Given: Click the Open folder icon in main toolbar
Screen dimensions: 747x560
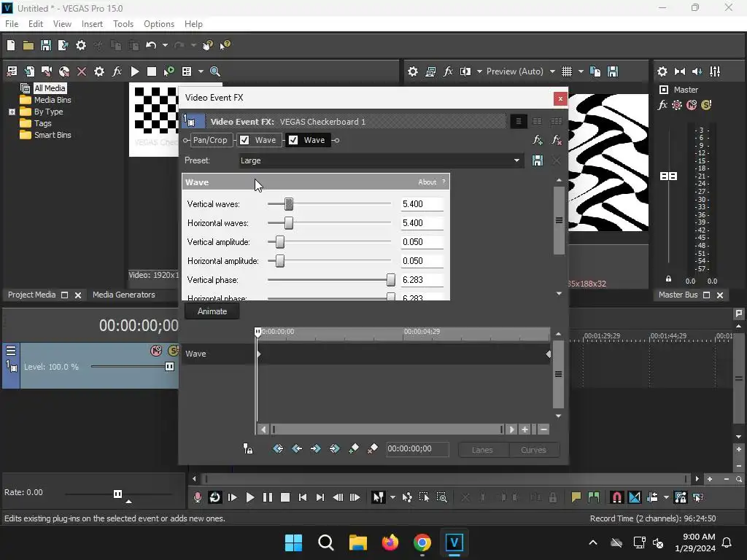Looking at the screenshot, I should (28, 45).
